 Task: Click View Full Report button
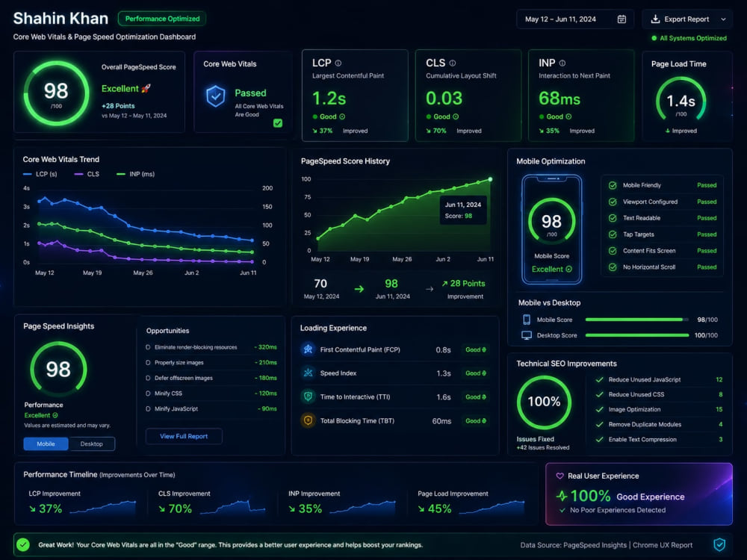[184, 436]
